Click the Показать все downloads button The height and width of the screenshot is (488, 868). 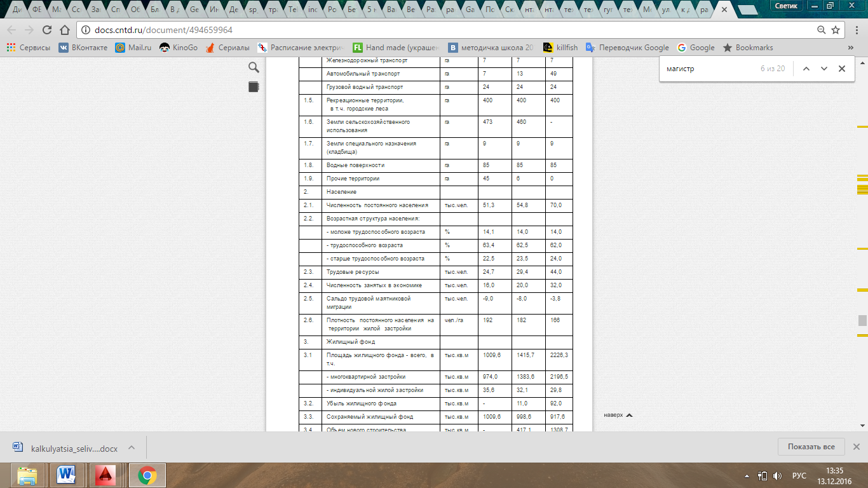coord(811,447)
